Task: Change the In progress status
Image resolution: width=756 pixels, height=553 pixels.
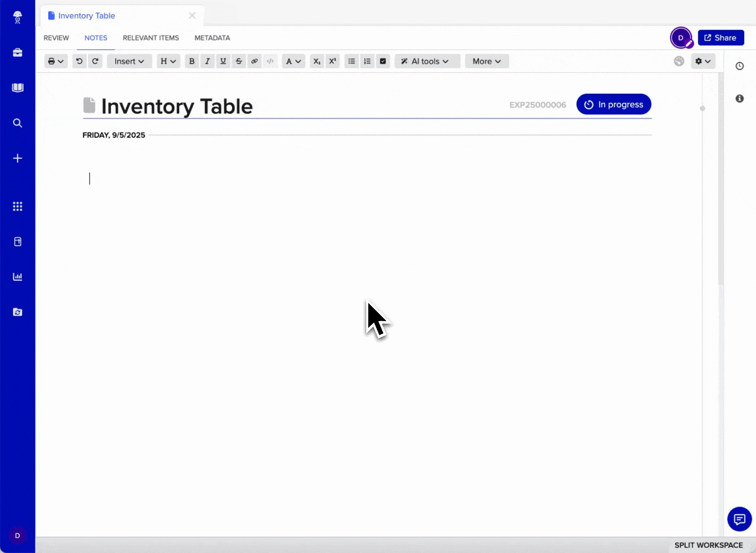Action: [614, 104]
